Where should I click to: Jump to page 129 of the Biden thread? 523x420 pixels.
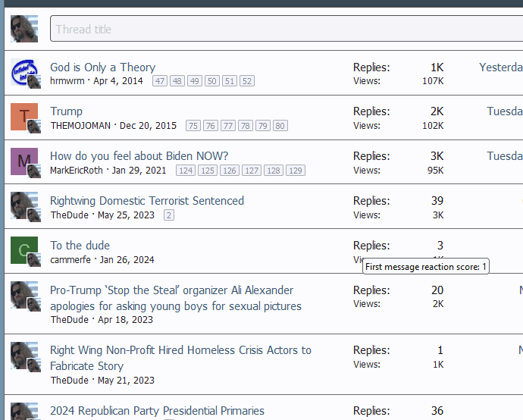[x=296, y=171]
